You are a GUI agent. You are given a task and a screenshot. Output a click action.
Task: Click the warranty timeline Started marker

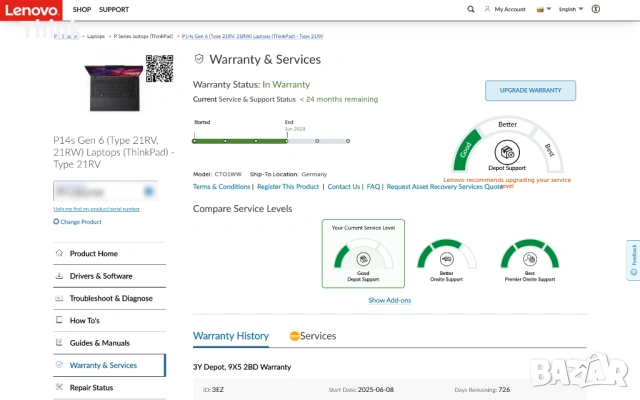(x=194, y=141)
